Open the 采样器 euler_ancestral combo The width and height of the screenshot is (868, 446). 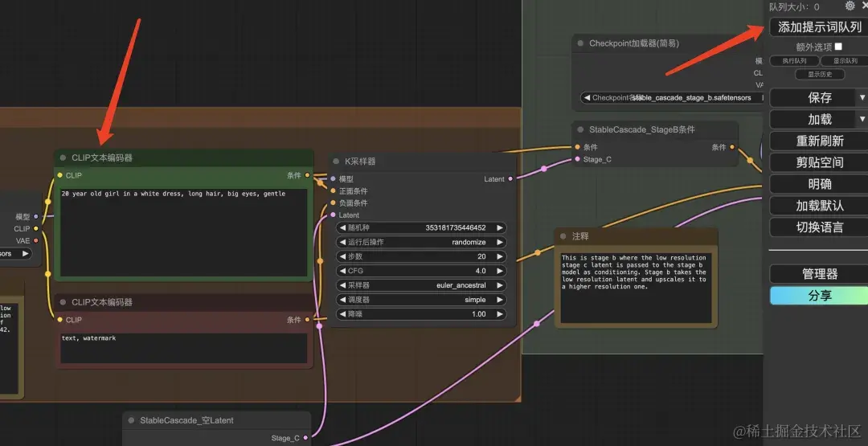(x=420, y=285)
